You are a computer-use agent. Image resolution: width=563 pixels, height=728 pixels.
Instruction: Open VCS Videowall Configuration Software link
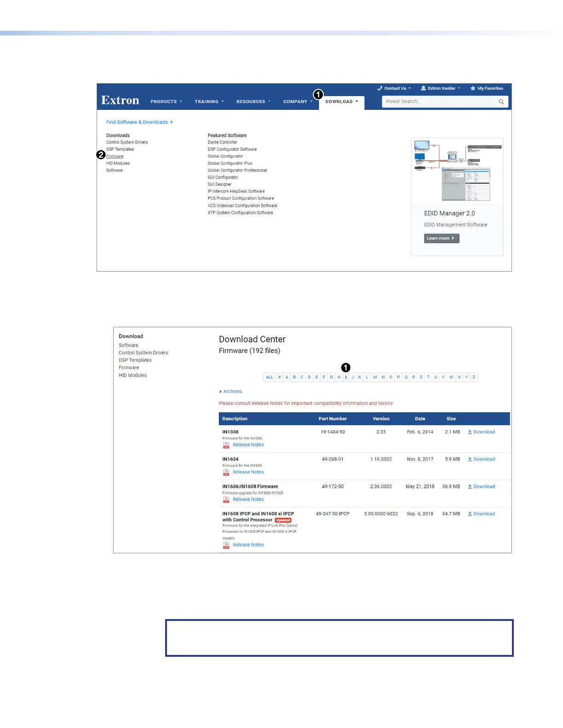tap(242, 206)
